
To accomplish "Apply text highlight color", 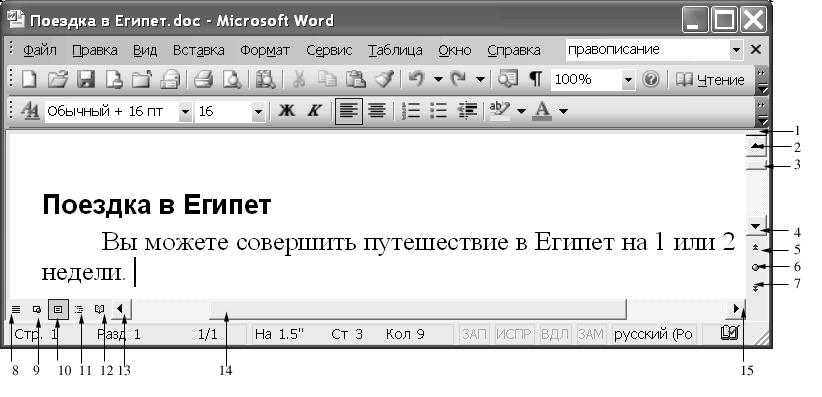I will [x=499, y=111].
